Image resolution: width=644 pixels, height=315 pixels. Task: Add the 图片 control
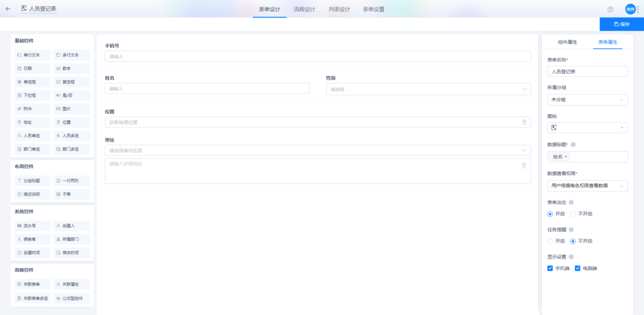72,109
